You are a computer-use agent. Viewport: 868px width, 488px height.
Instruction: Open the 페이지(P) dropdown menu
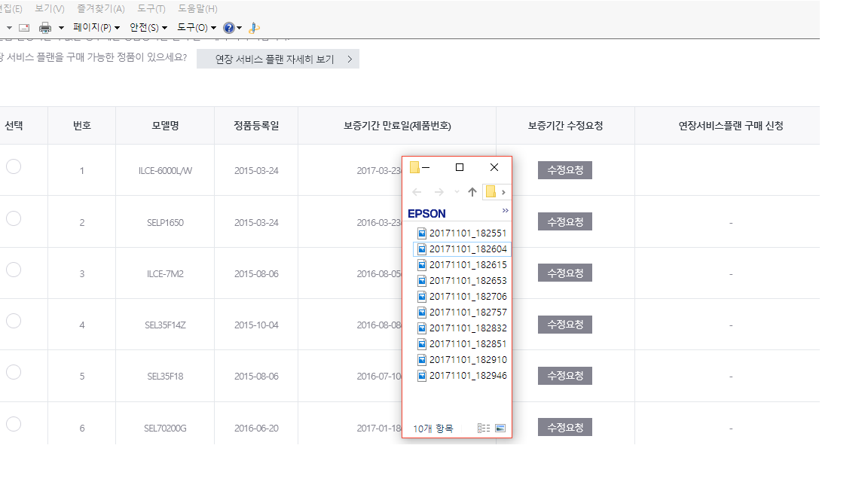click(96, 28)
